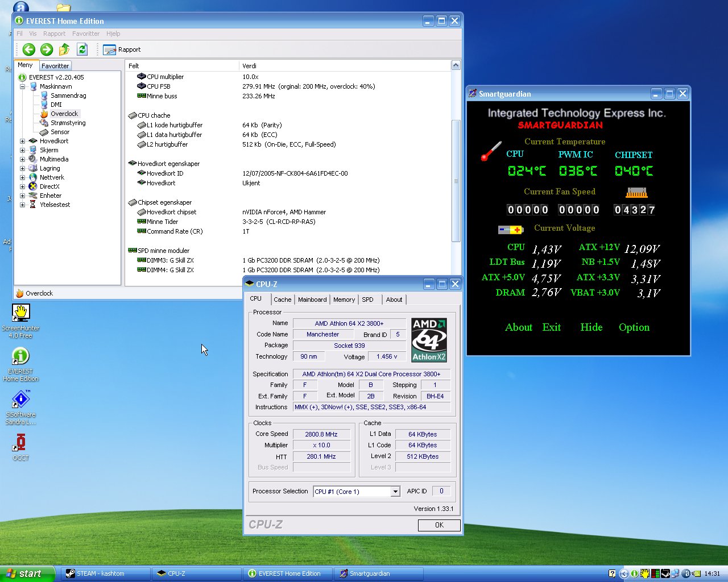
Task: Click the EVEREST scroll up arrow
Action: [456, 65]
